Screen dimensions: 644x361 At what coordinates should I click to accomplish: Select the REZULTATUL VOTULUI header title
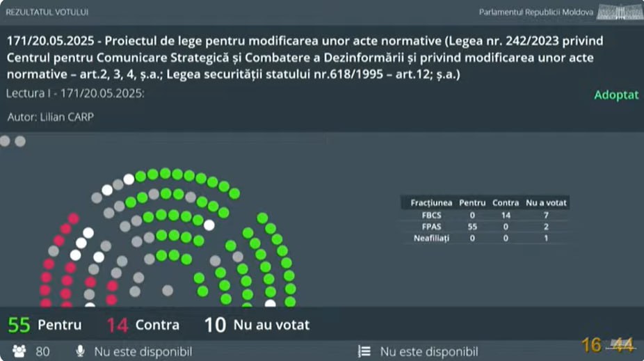click(x=47, y=12)
